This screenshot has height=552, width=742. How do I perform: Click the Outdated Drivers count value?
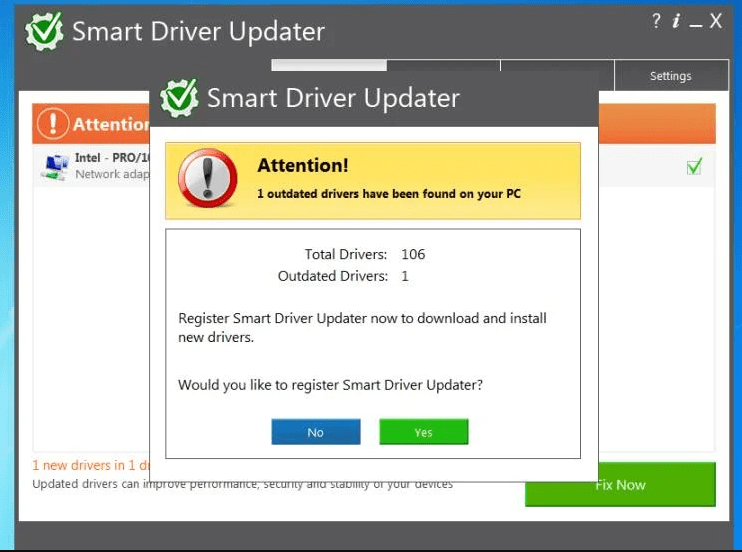tap(405, 276)
